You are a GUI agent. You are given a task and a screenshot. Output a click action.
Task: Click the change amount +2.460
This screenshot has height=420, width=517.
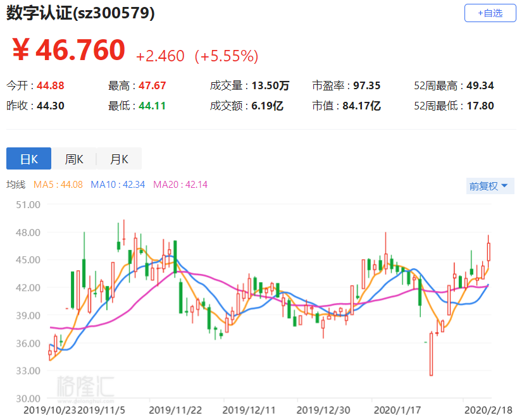pyautogui.click(x=160, y=56)
